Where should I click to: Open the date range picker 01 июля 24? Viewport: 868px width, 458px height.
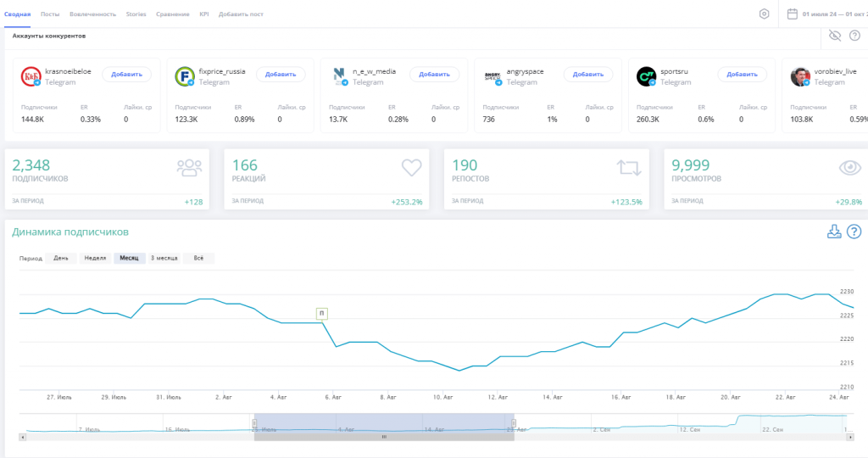click(835, 14)
